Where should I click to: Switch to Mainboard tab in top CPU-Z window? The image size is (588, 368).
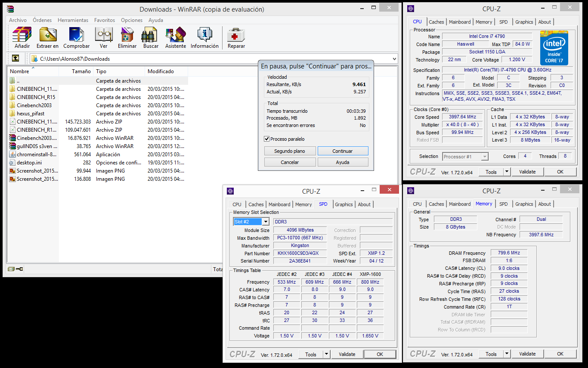click(x=460, y=22)
